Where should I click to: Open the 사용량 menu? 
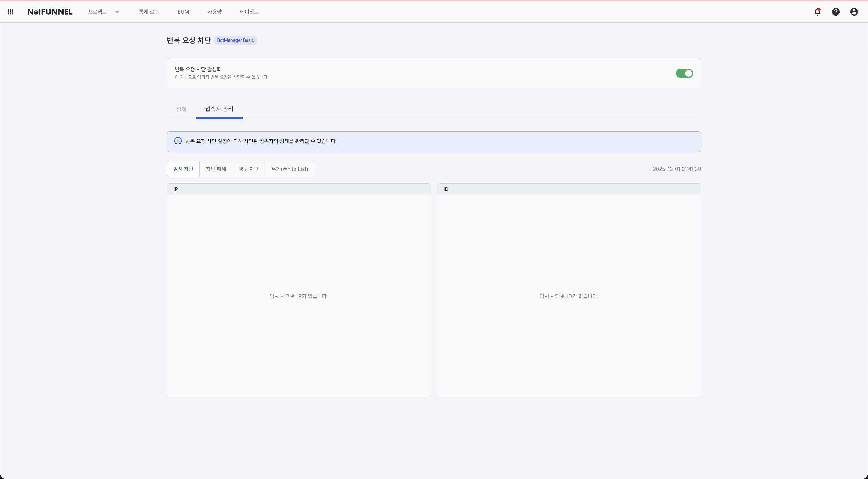tap(215, 11)
